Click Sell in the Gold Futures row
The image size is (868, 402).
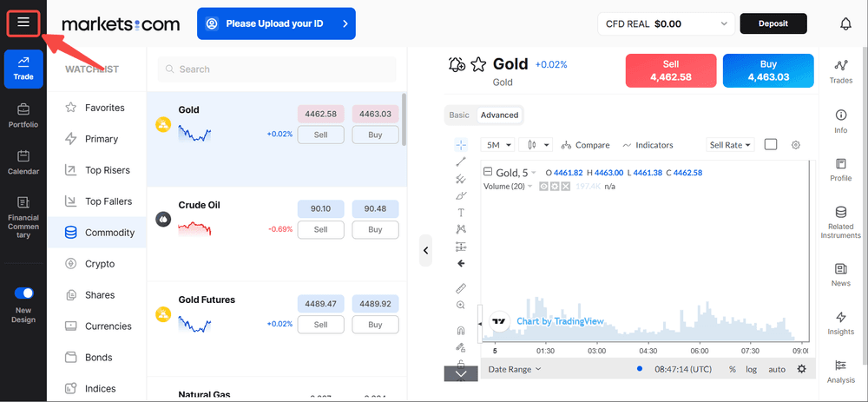(x=320, y=325)
